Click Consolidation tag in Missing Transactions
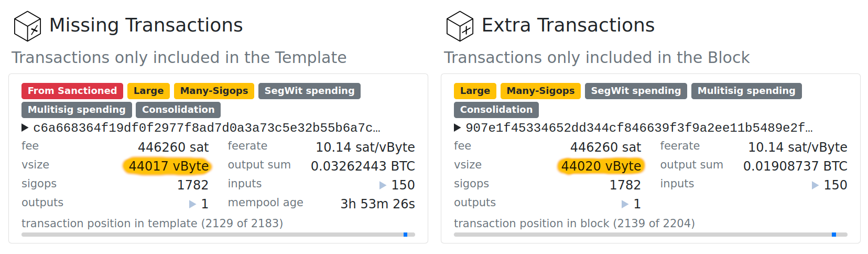The height and width of the screenshot is (254, 868). click(178, 110)
